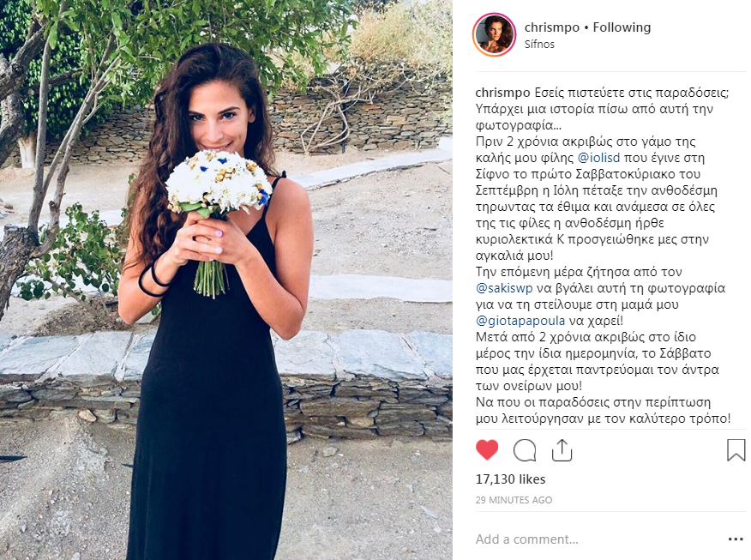
Task: Open @giotapapoula mention link
Action: [520, 321]
